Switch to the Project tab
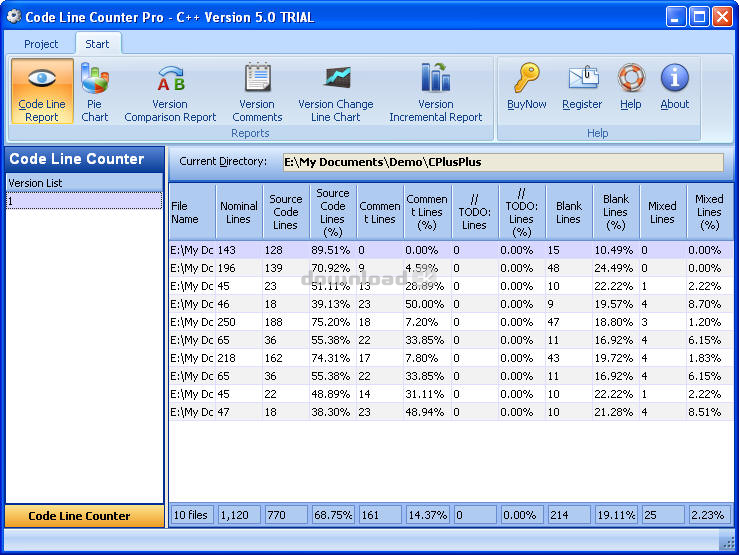 tap(41, 44)
